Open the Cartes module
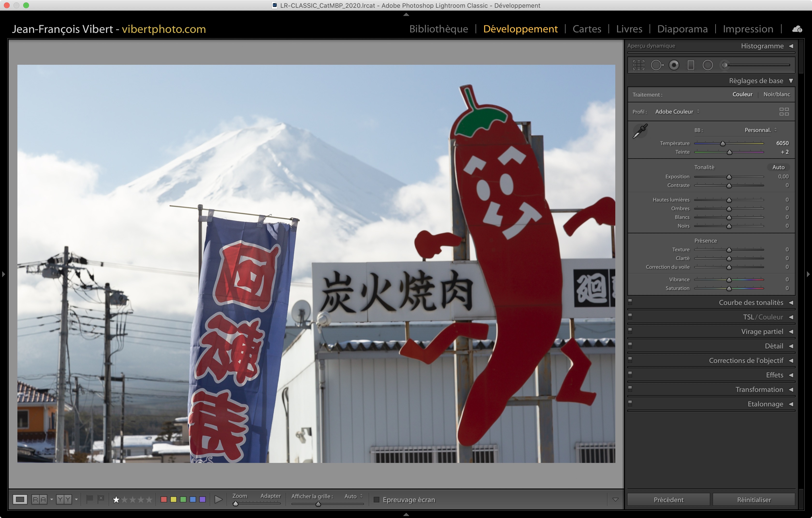The image size is (812, 518). (587, 29)
